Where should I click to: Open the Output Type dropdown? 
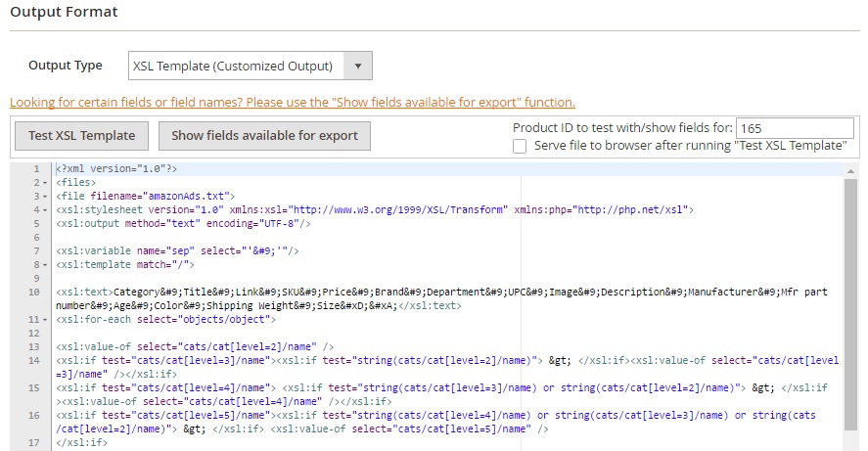pos(251,67)
